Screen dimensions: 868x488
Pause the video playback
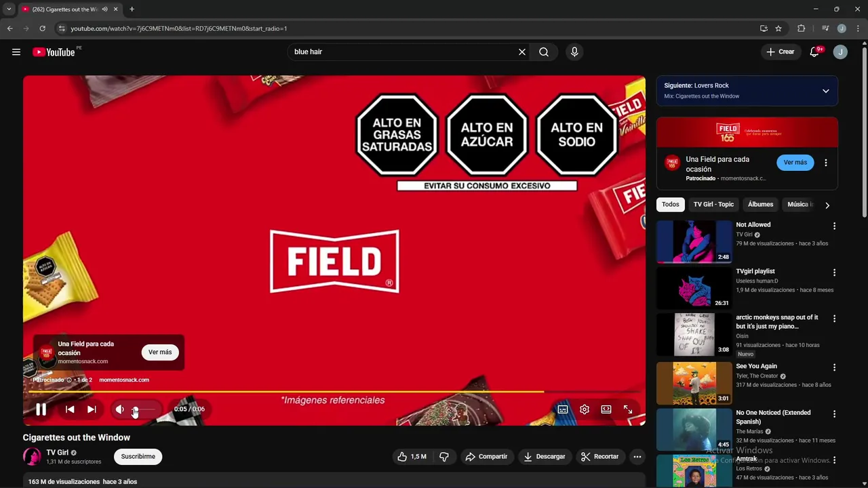click(x=41, y=409)
